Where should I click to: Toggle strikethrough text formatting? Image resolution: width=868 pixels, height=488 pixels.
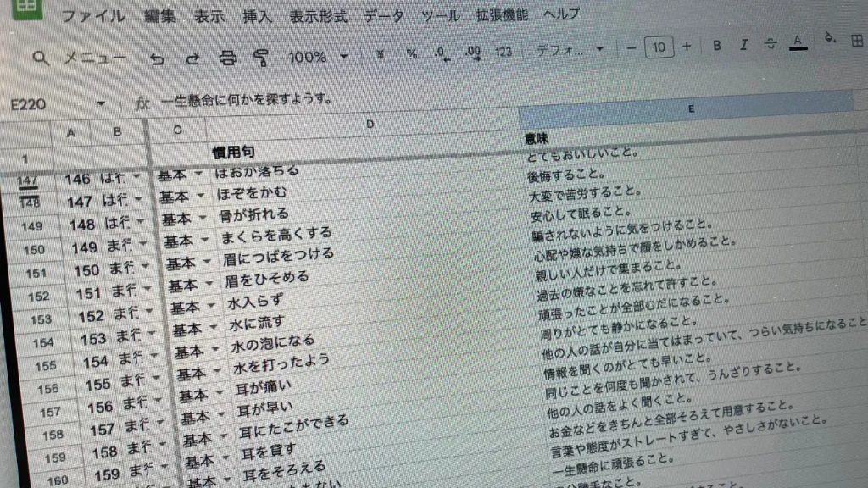[x=771, y=44]
